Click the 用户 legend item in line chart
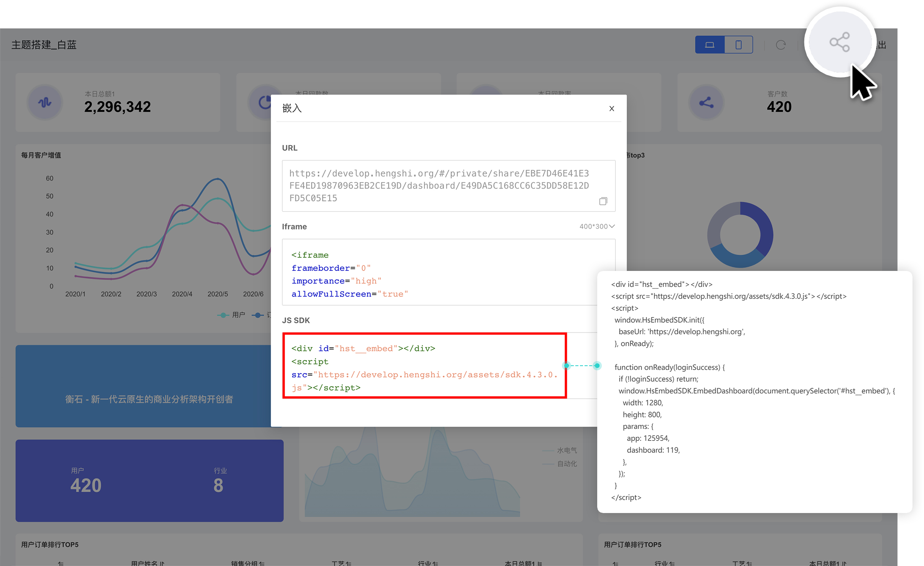The height and width of the screenshot is (566, 924). (x=231, y=315)
